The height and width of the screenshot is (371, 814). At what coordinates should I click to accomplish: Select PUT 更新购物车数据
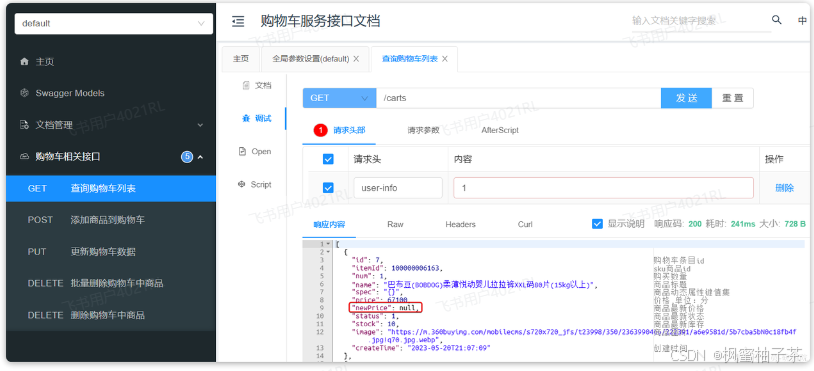point(111,252)
